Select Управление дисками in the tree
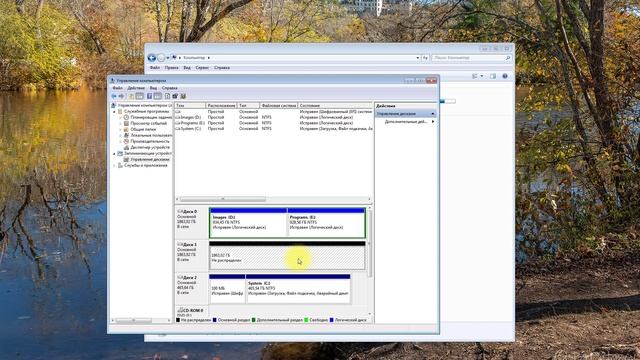 click(x=149, y=160)
